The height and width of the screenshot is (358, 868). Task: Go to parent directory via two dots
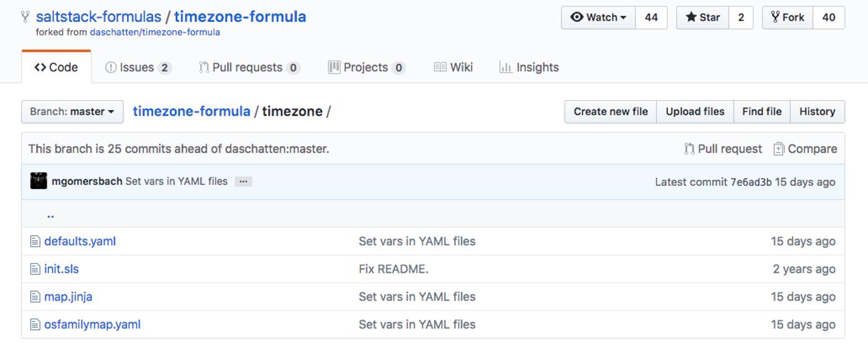tap(50, 215)
